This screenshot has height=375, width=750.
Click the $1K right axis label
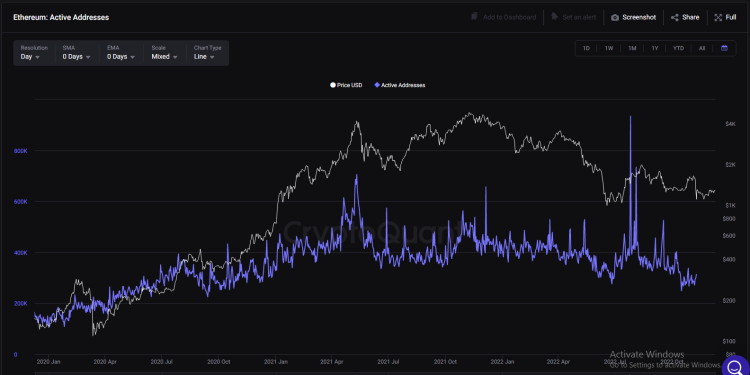[x=730, y=205]
